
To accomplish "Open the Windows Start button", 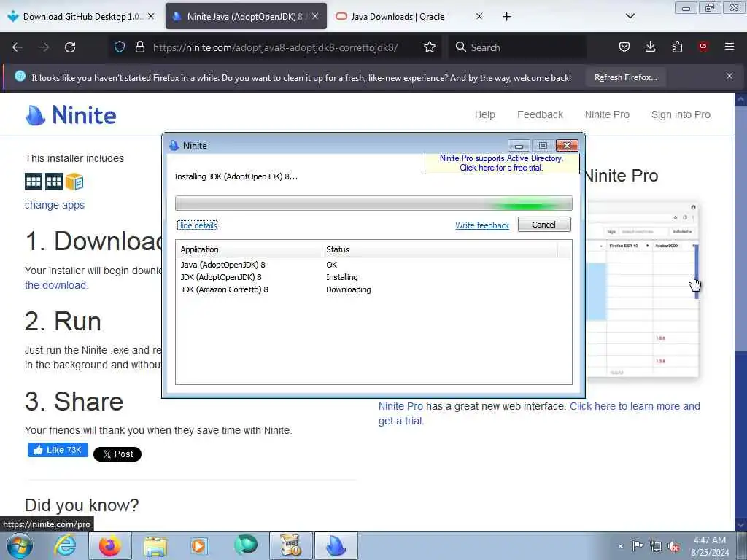I will (x=20, y=545).
